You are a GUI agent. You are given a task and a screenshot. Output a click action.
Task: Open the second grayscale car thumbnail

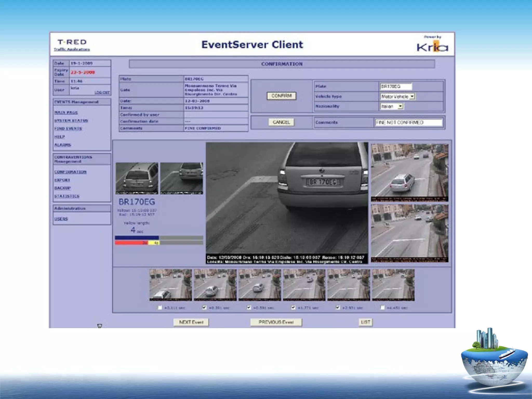pos(182,178)
